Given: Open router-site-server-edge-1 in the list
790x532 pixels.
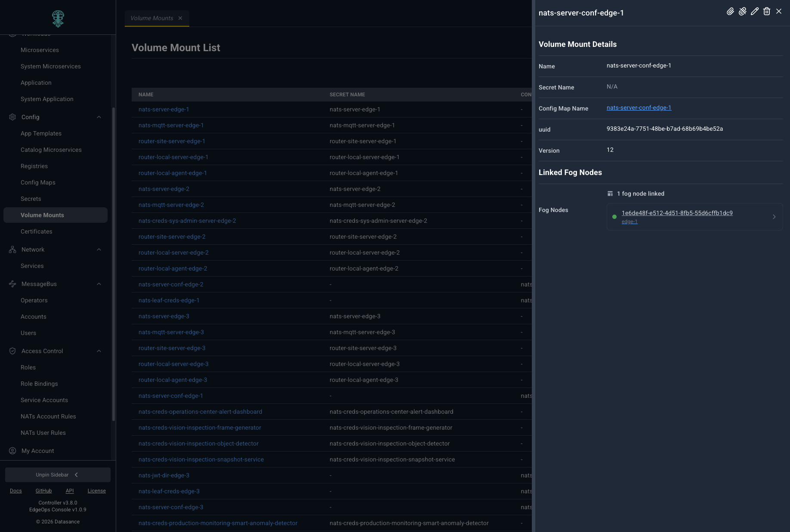Looking at the screenshot, I should pyautogui.click(x=172, y=141).
